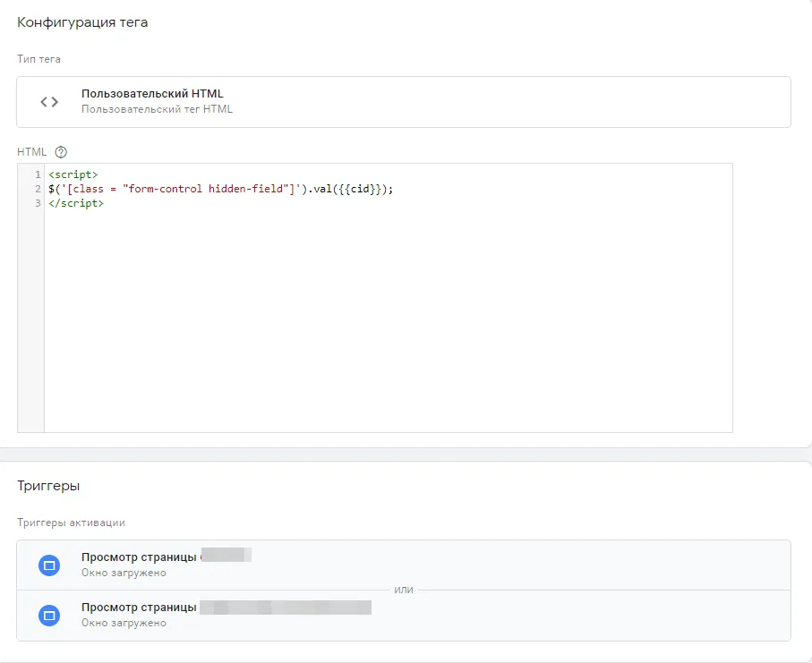Screen dimensions: 812x663
Task: Click line number 3 in the editor gutter
Action: [37, 203]
